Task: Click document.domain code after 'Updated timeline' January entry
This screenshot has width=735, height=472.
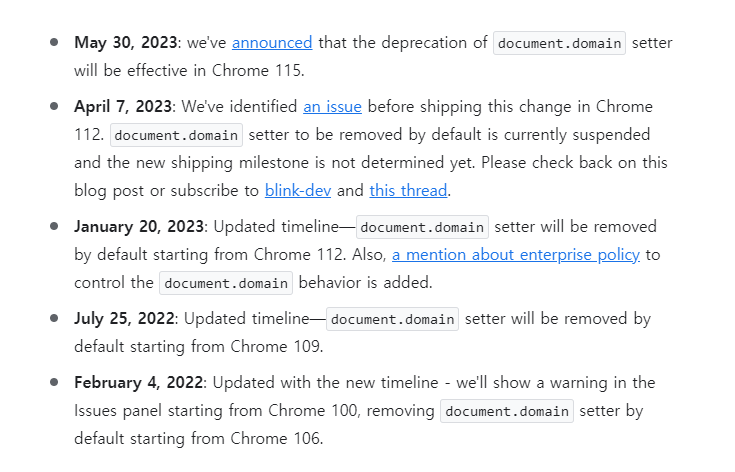Action: click(422, 227)
